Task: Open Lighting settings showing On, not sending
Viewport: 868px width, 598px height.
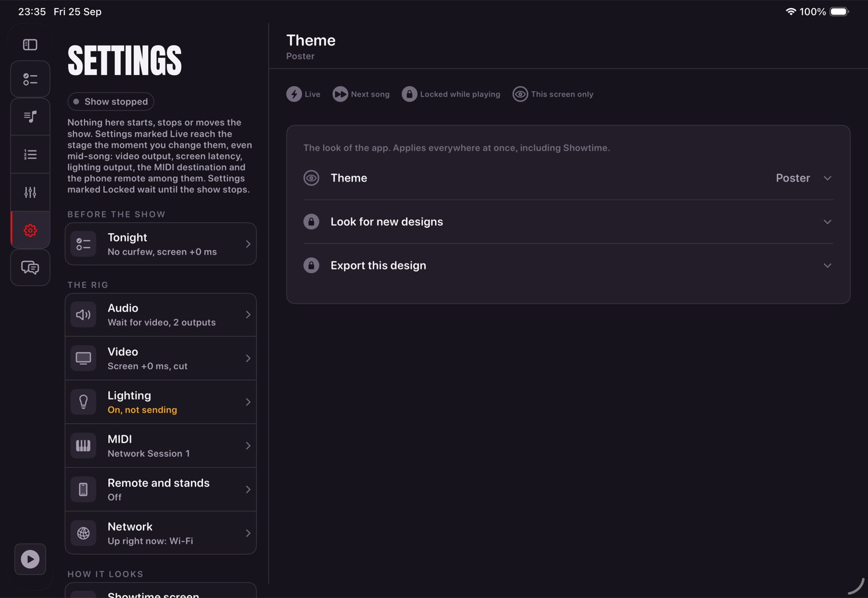Action: coord(161,402)
